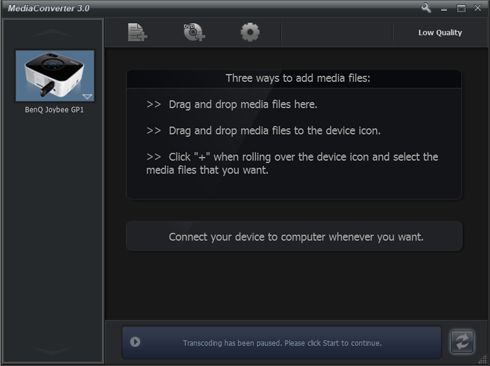
Task: Minimize the MediaConverter window
Action: (x=444, y=9)
